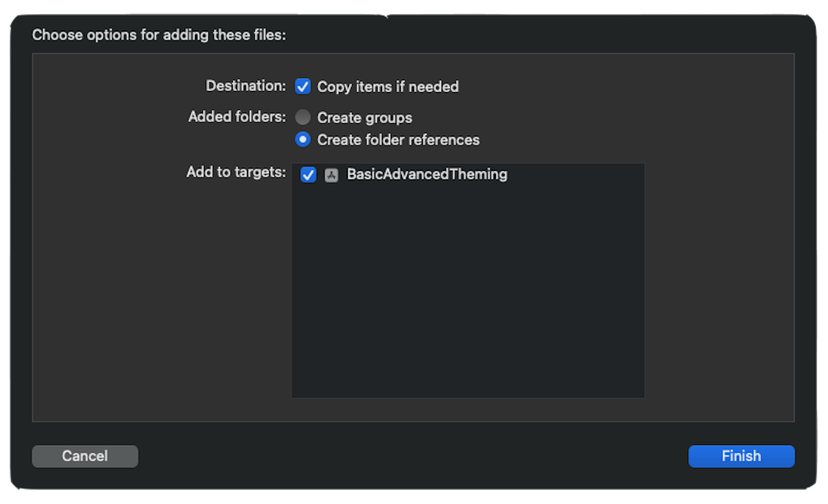Abort adding files via Cancel

84,456
